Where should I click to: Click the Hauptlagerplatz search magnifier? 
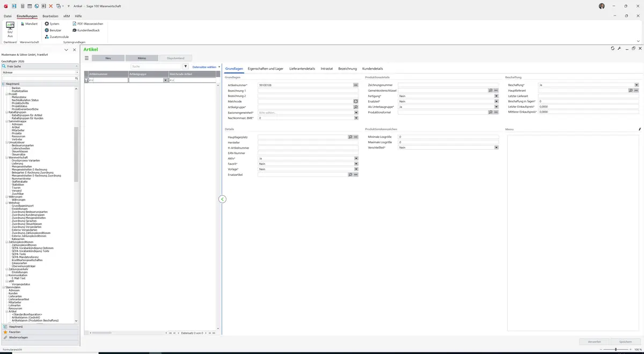point(350,137)
